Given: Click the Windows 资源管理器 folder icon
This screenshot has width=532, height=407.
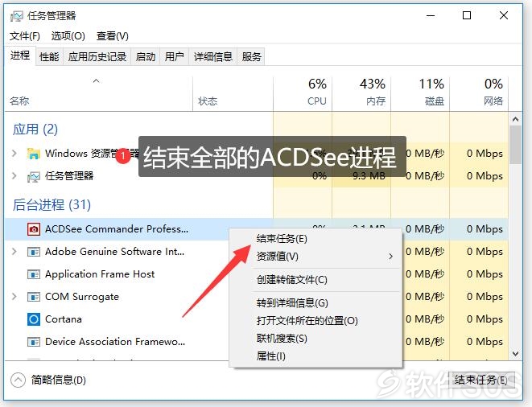Looking at the screenshot, I should tap(33, 154).
